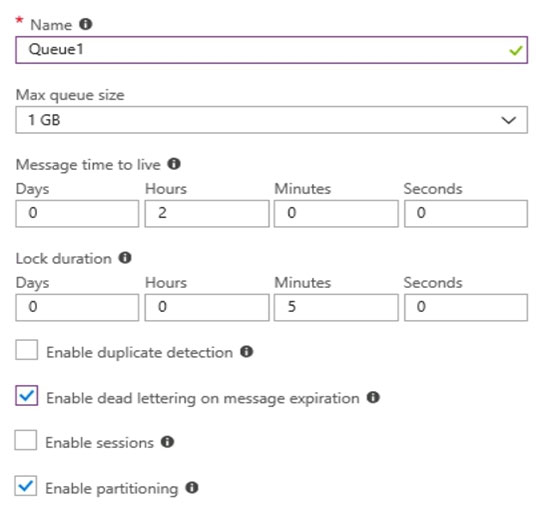Image resolution: width=542 pixels, height=514 pixels.
Task: Click the Enable partitioning info icon
Action: 192,487
